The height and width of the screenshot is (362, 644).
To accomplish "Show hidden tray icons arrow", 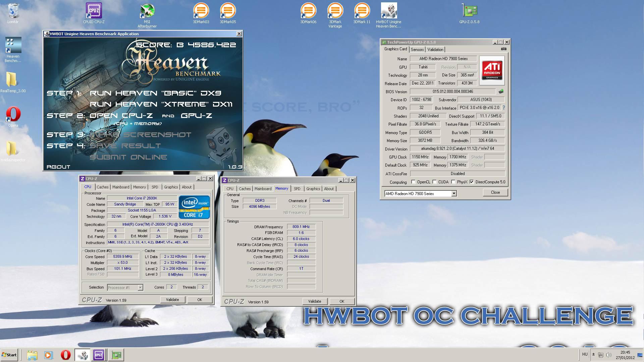I will click(x=593, y=355).
